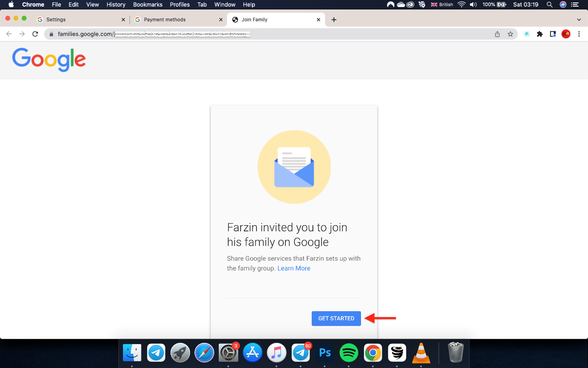Open the British input source menu

tap(442, 5)
